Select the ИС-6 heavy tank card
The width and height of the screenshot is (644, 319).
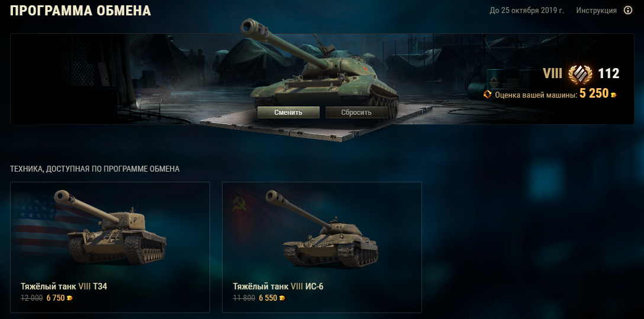tap(322, 247)
